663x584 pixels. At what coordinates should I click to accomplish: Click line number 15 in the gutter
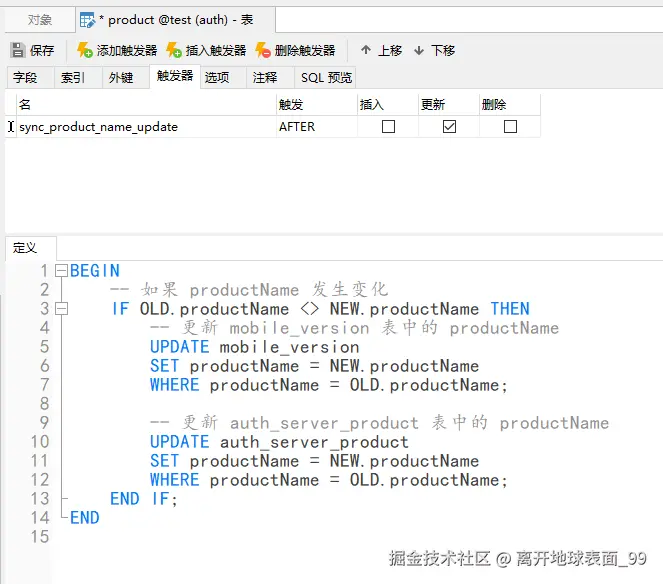40,537
